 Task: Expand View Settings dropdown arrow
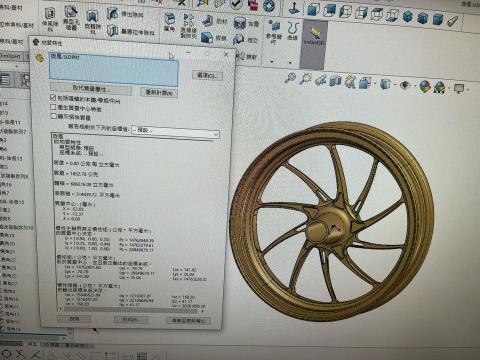[x=468, y=89]
